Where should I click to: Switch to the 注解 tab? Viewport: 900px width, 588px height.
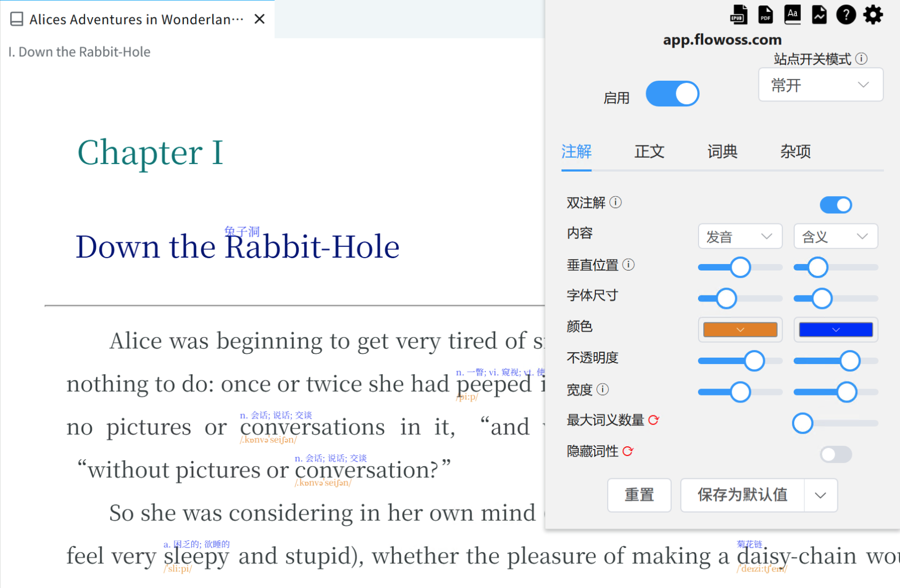click(576, 152)
